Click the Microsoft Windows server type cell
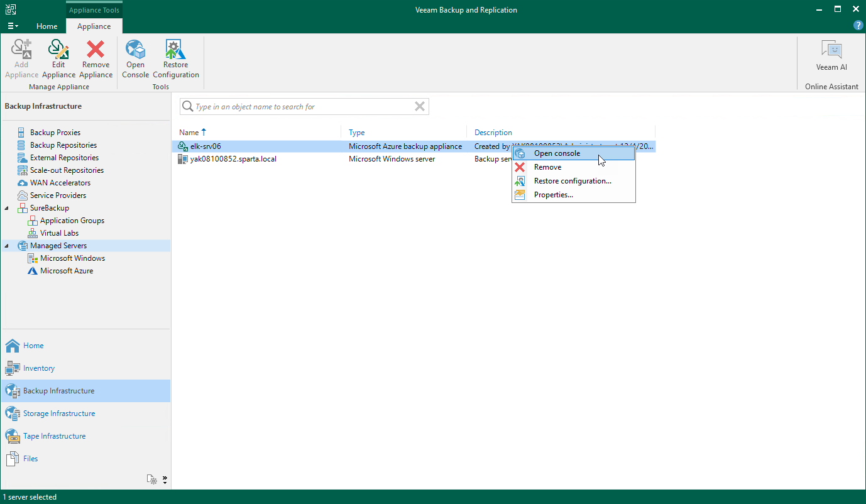Viewport: 866px width, 504px height. tap(392, 159)
